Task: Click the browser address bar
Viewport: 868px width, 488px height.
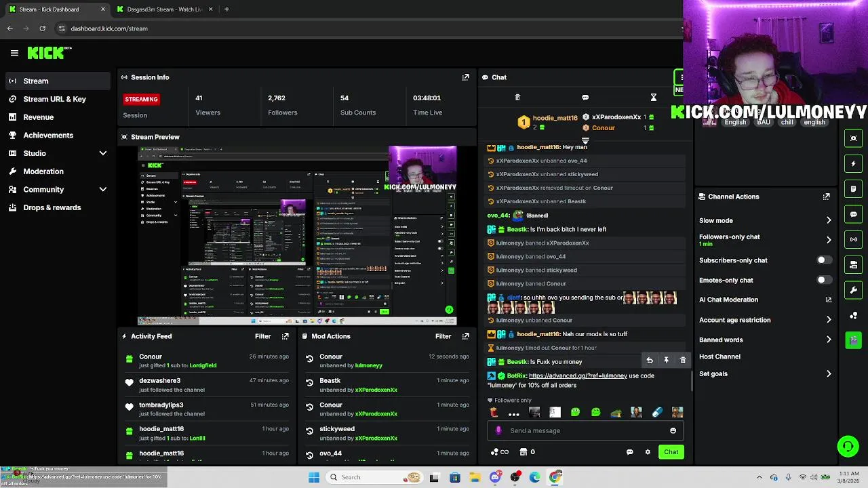Action: [x=366, y=28]
